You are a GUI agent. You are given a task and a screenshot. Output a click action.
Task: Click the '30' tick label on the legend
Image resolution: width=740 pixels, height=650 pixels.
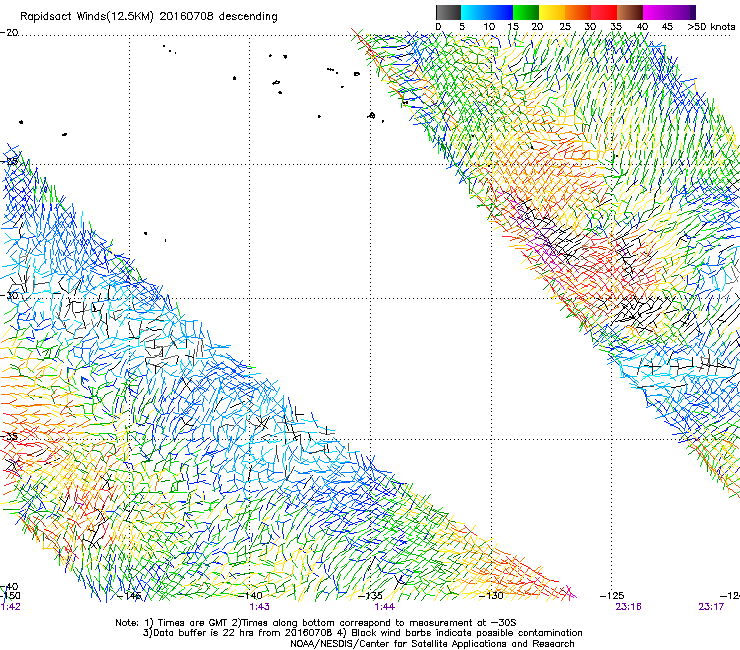[590, 27]
